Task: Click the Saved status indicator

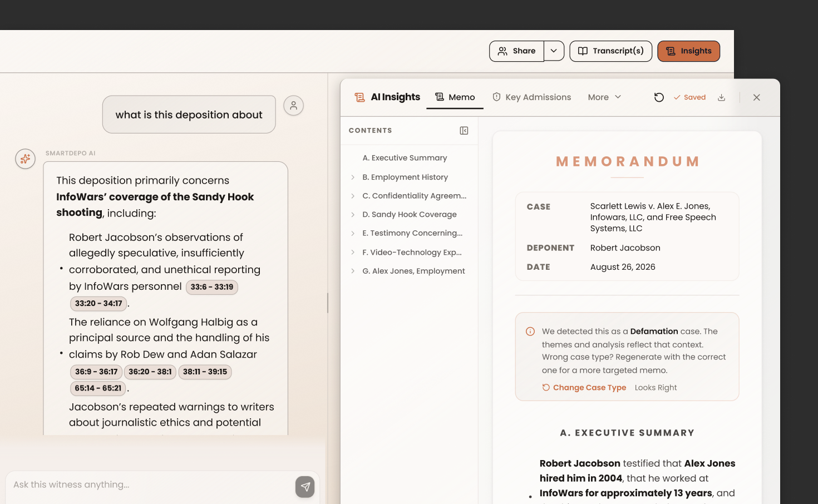Action: point(689,97)
